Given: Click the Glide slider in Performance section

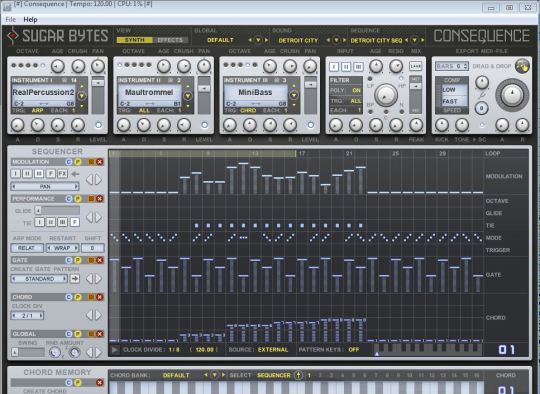Looking at the screenshot, I should (58, 210).
